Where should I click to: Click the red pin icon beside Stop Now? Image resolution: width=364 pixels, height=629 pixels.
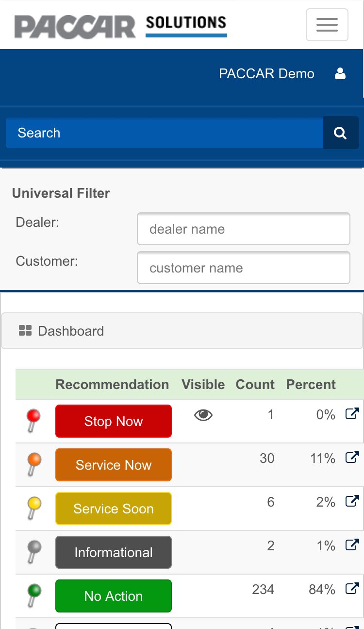32,416
